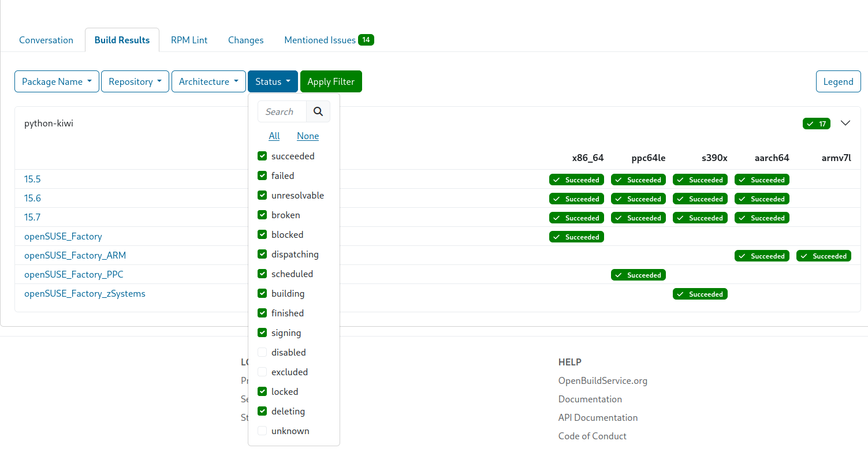868x467 pixels.
Task: Expand the Repository filter dropdown
Action: click(135, 81)
